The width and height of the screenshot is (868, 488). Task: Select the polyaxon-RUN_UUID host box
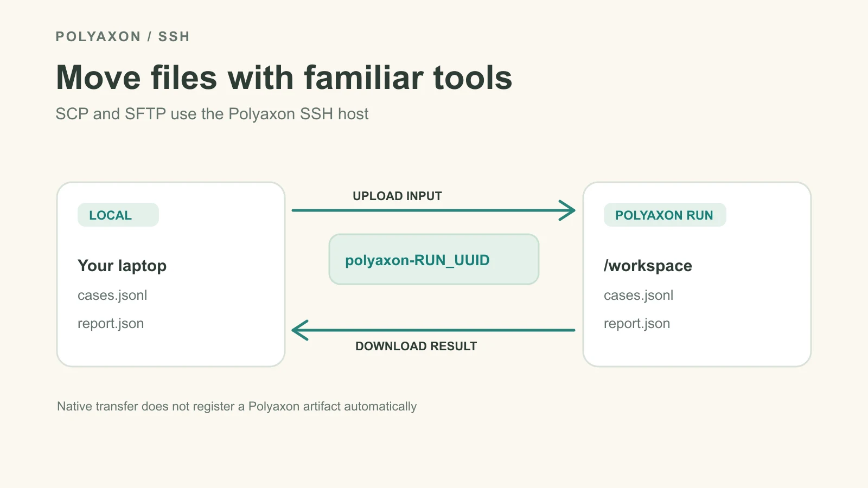pyautogui.click(x=434, y=259)
